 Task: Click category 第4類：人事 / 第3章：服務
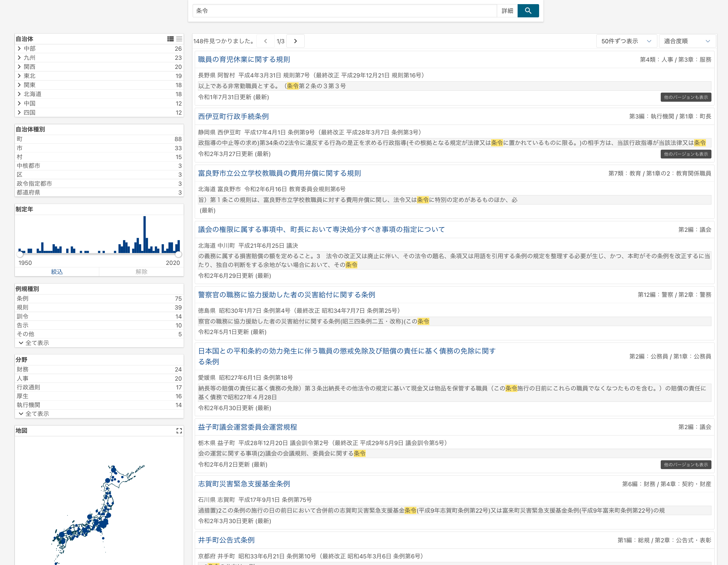pyautogui.click(x=675, y=60)
